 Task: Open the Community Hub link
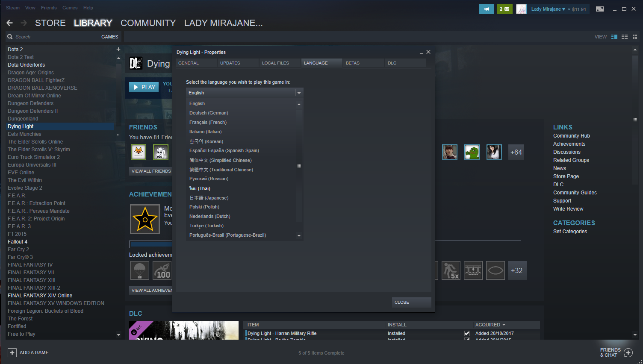click(572, 136)
